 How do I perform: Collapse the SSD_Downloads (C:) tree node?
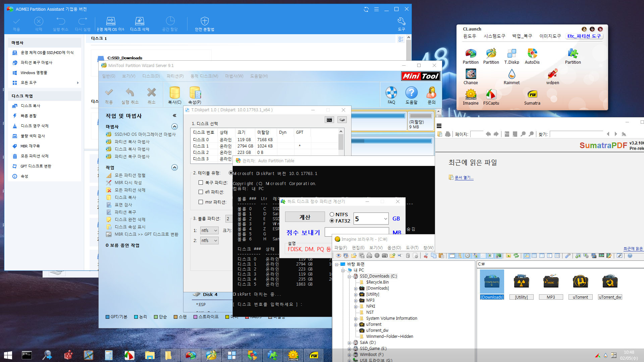(349, 277)
